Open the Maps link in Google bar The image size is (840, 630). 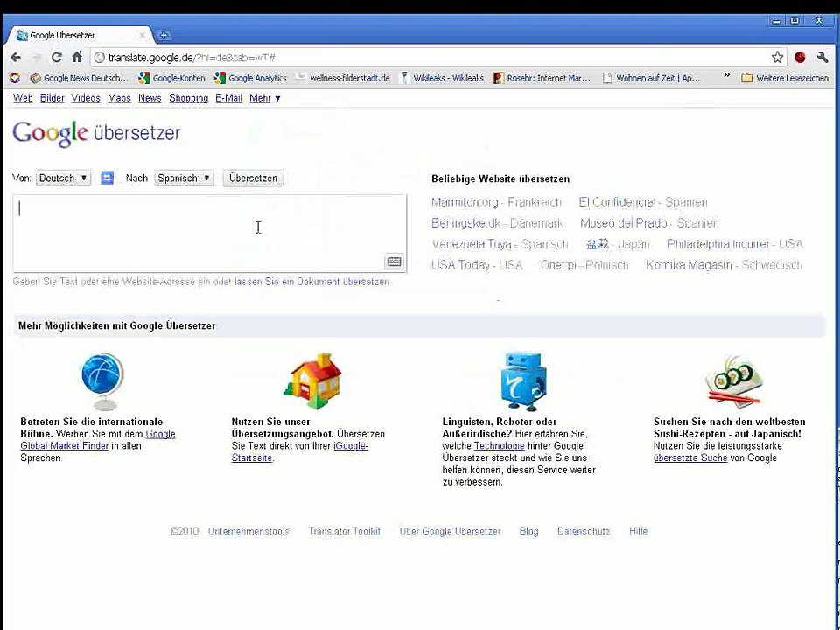coord(119,98)
